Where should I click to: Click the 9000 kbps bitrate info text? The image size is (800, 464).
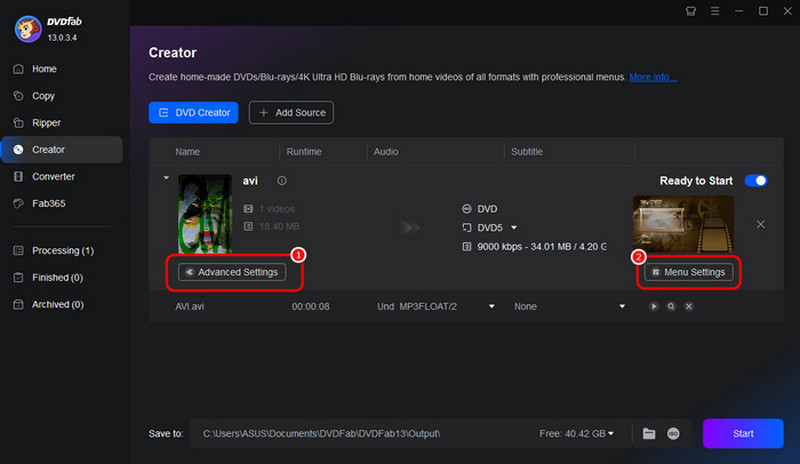[541, 247]
